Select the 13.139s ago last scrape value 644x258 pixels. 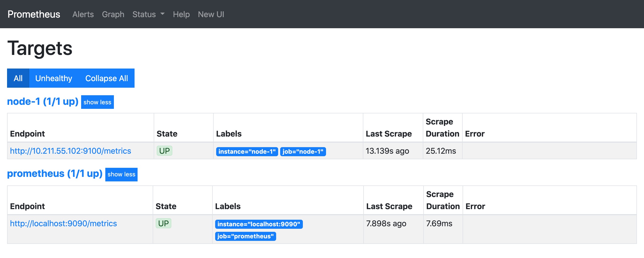pyautogui.click(x=387, y=151)
